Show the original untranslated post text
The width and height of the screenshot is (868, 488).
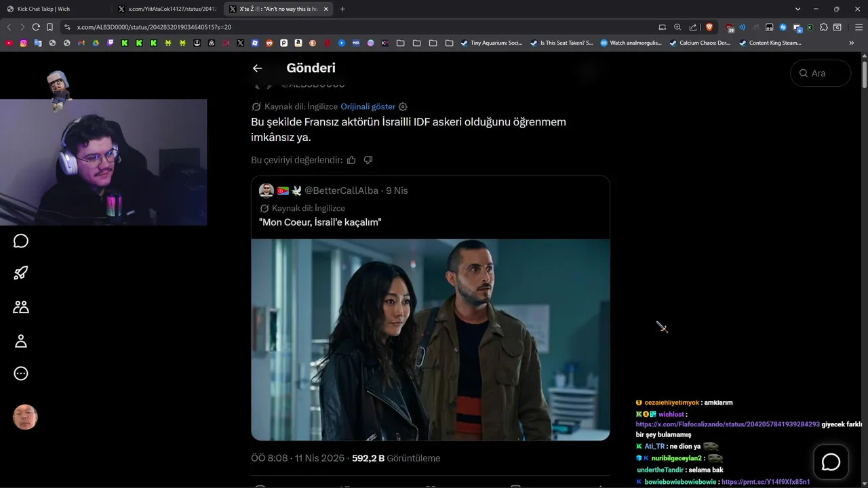tap(368, 106)
